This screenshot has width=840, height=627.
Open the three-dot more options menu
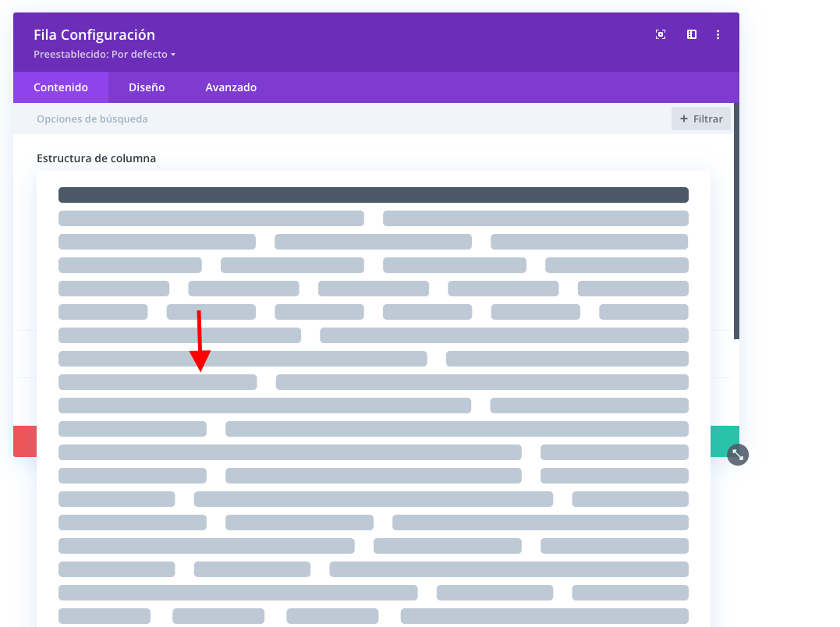(x=718, y=35)
